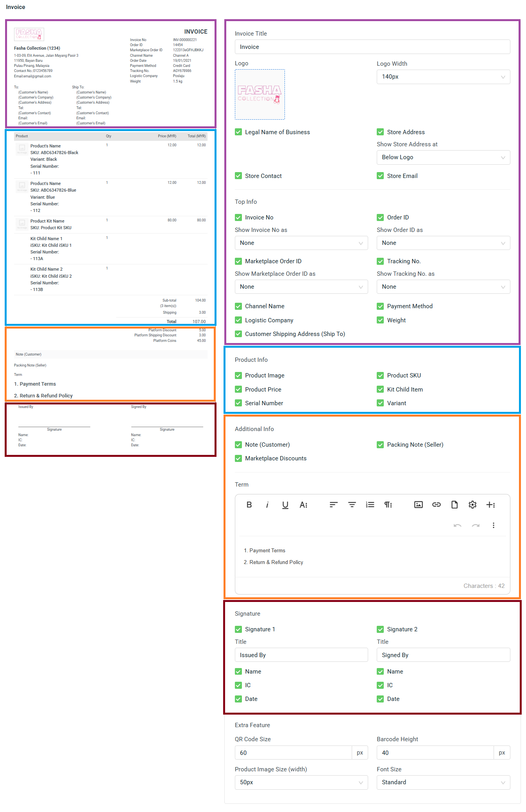Click the insert link icon in editor

point(436,505)
